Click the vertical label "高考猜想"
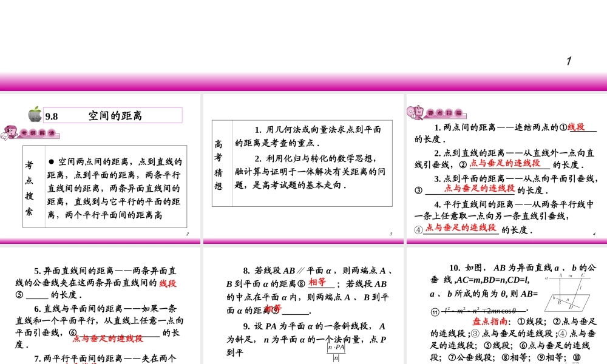Viewport: 607px width, 364px height. pyautogui.click(x=219, y=165)
